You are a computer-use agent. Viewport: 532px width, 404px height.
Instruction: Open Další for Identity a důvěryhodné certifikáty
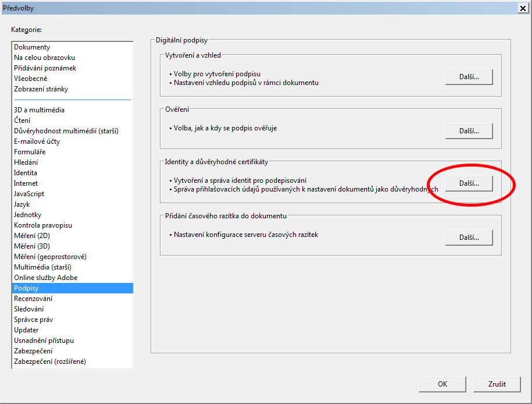pos(469,183)
